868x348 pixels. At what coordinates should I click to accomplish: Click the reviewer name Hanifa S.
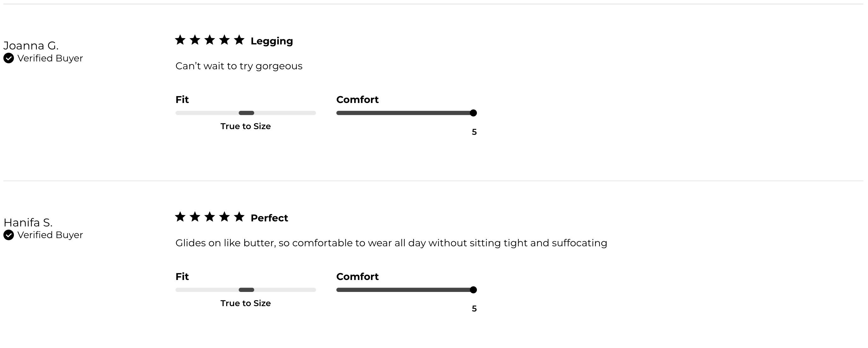coord(28,222)
